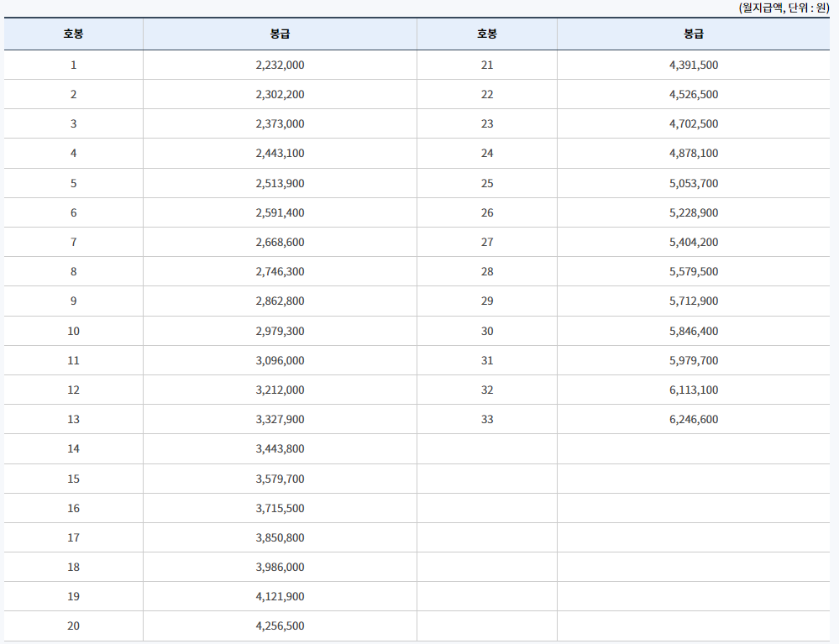Select the amount 4,702,500
839x644 pixels.
click(694, 124)
